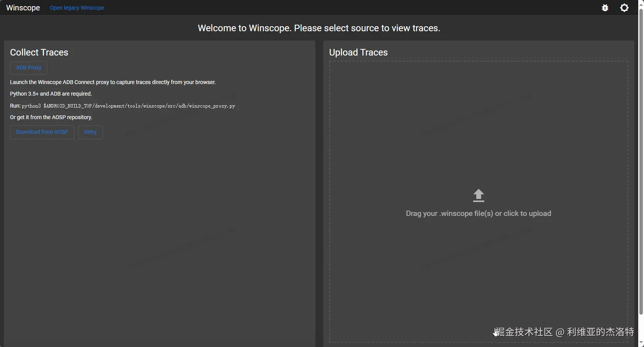This screenshot has width=644, height=347.
Task: Click the upload arrow icon
Action: pyautogui.click(x=478, y=195)
